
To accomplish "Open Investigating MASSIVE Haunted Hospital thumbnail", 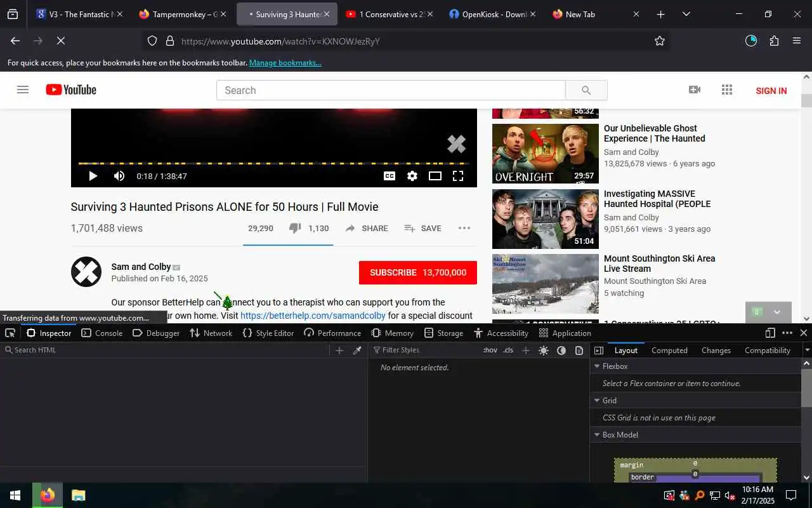I will [x=546, y=219].
